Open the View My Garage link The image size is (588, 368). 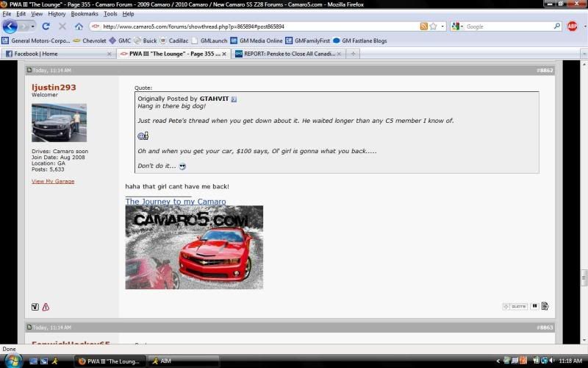[52, 181]
